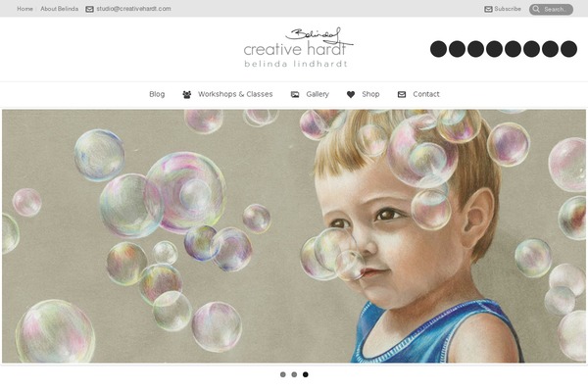
Task: Select the second slider dot
Action: (294, 374)
